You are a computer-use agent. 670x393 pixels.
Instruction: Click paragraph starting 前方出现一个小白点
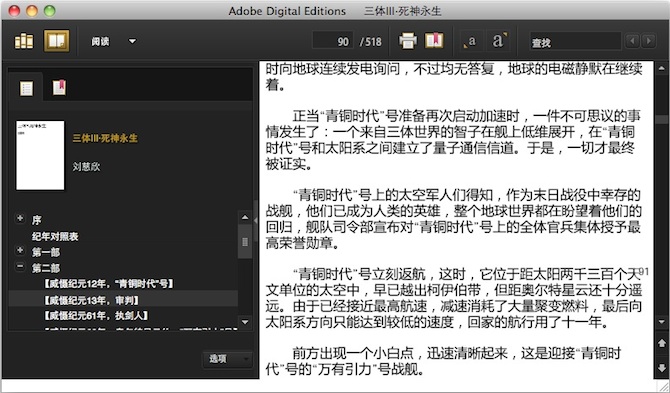coord(444,361)
